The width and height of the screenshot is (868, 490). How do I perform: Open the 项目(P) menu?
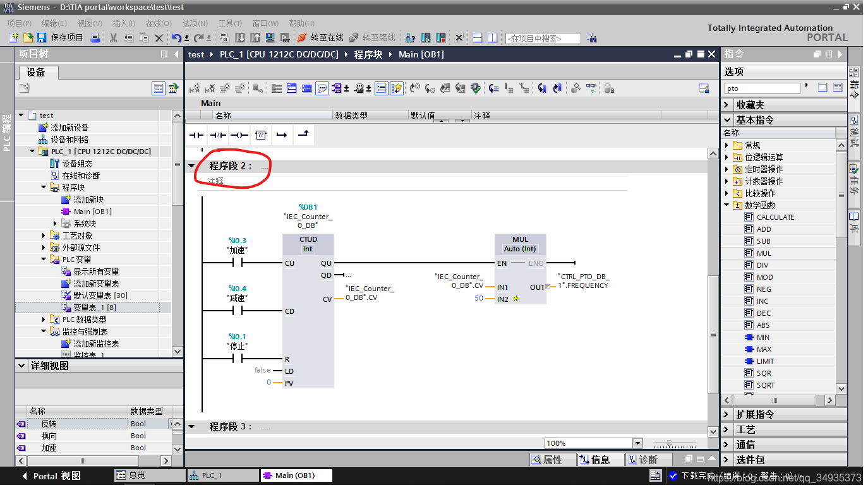click(x=20, y=23)
